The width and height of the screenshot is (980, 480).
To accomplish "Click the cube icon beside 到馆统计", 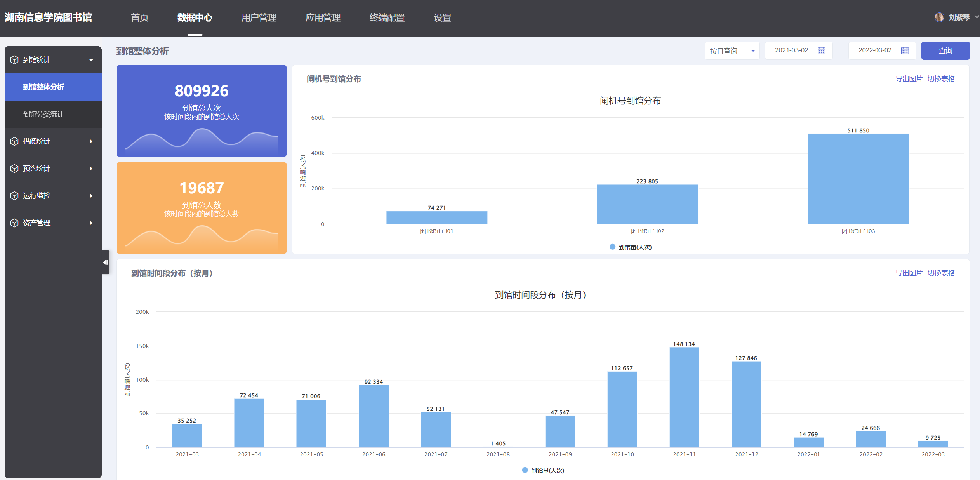I will click(x=14, y=60).
